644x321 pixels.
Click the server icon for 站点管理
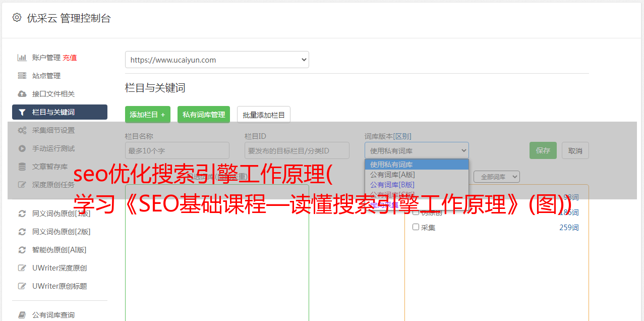click(22, 76)
